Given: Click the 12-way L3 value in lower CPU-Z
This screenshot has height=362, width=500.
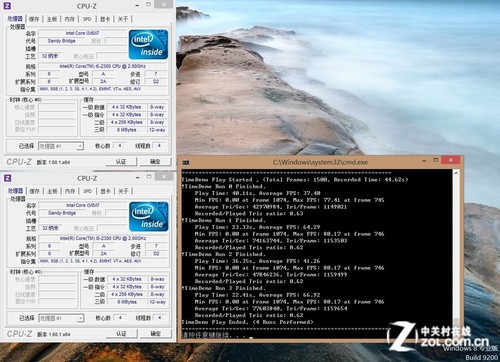Looking at the screenshot, I should click(157, 302).
